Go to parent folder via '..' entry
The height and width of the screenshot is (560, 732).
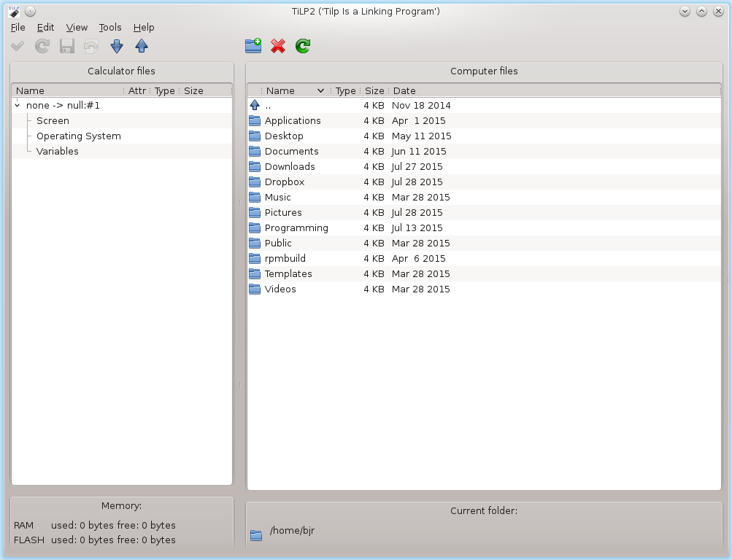[x=268, y=106]
